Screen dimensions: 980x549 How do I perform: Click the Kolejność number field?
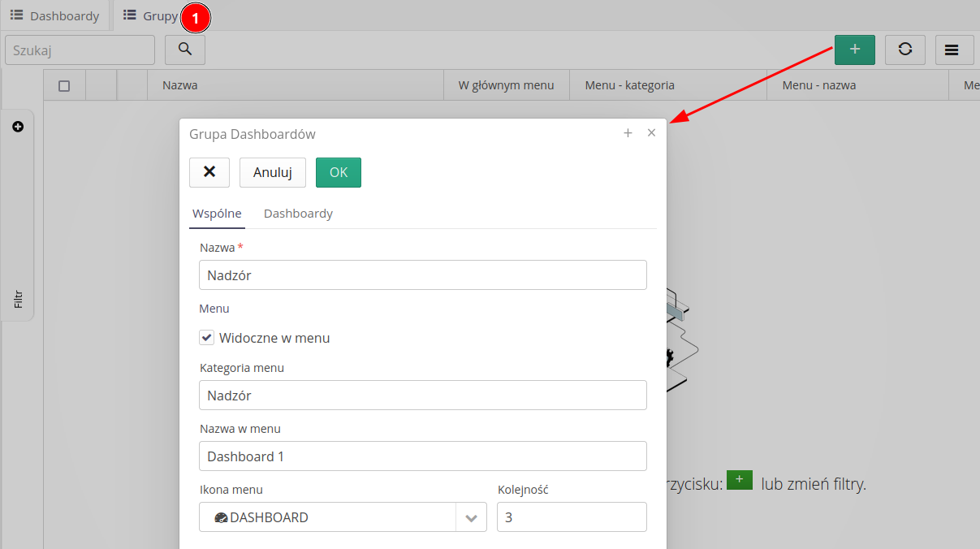click(x=572, y=517)
